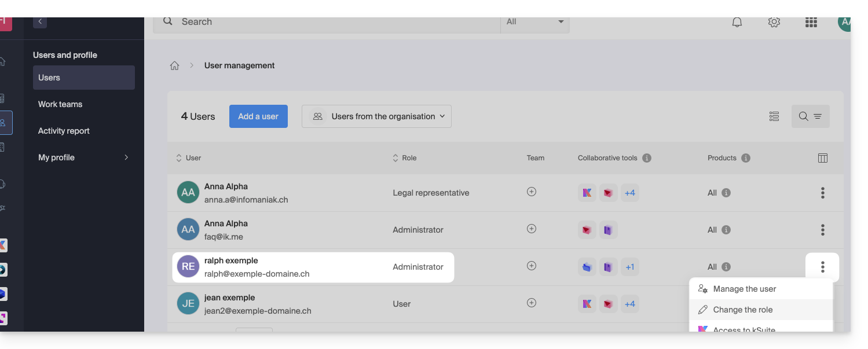Click the Add a user button
The image size is (868, 349).
pyautogui.click(x=258, y=116)
